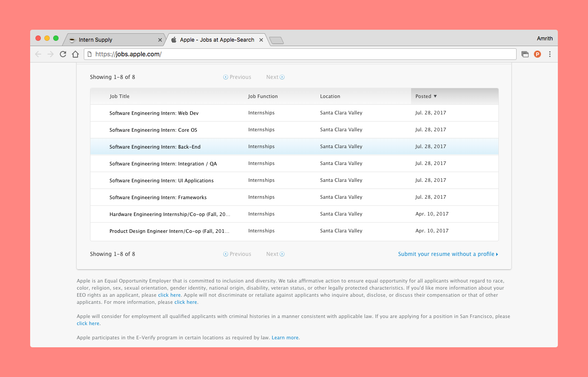Image resolution: width=588 pixels, height=377 pixels.
Task: Sort by the Job Function column header
Action: point(263,96)
